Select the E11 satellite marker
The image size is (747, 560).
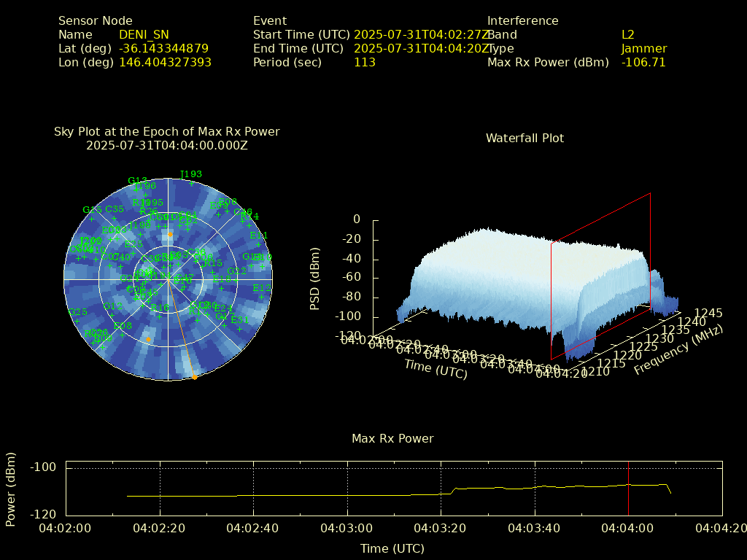tap(259, 244)
